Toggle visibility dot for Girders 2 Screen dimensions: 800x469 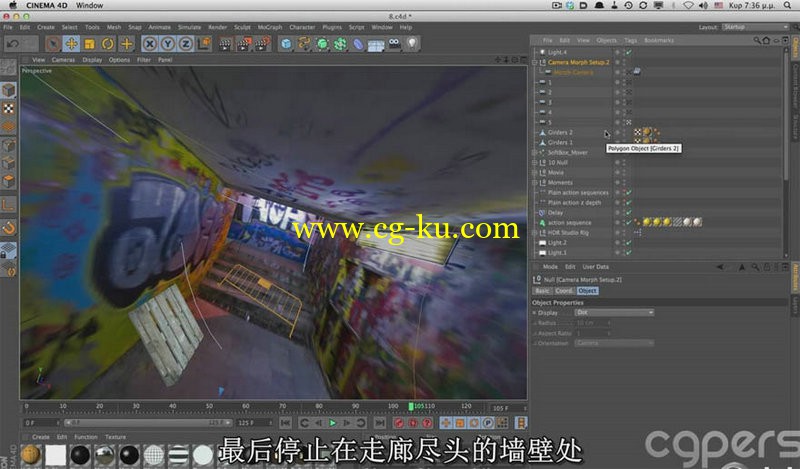point(617,132)
